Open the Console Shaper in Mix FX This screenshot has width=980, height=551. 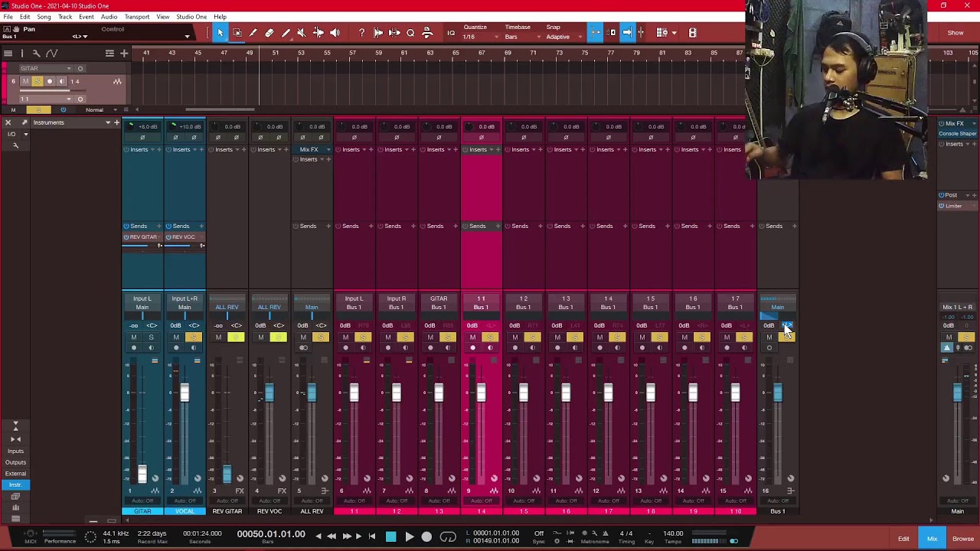(x=957, y=134)
